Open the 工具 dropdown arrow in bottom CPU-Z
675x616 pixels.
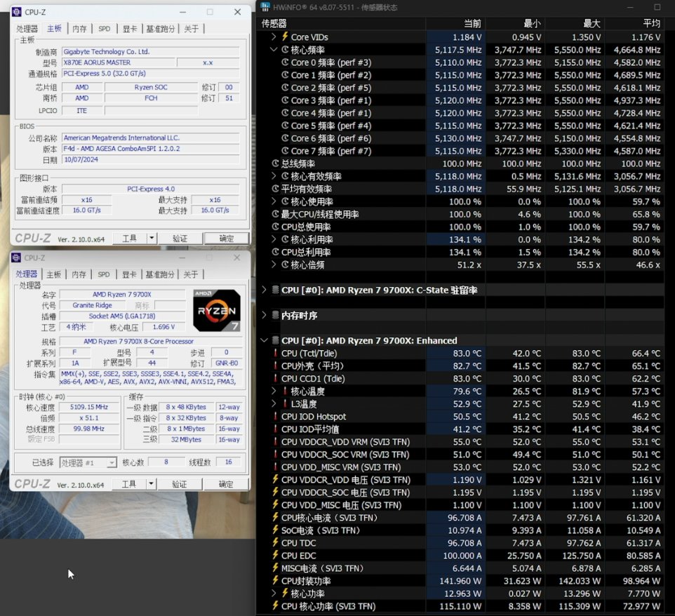pos(151,484)
